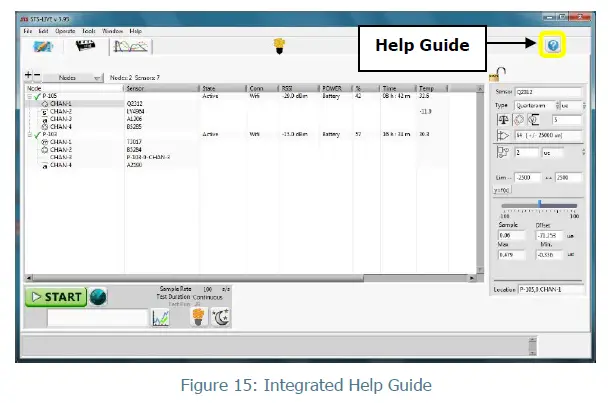Click the horizontal scrollbar under node table
The width and height of the screenshot is (608, 403).
coord(198,278)
